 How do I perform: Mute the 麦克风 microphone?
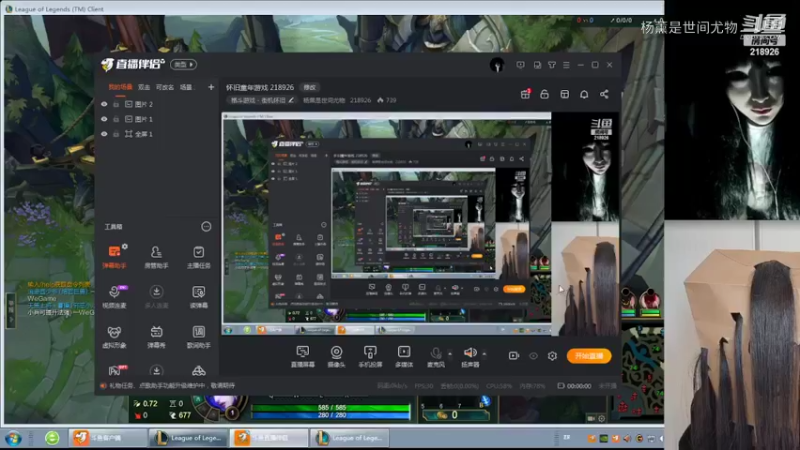[436, 356]
